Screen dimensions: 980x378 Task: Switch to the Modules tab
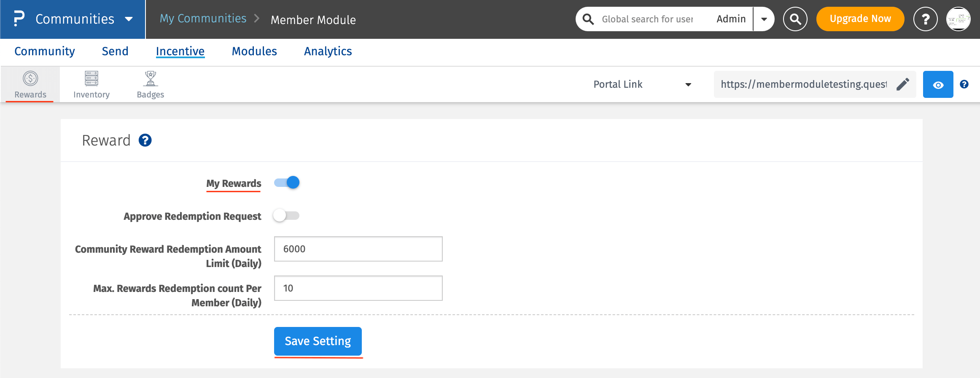click(254, 51)
